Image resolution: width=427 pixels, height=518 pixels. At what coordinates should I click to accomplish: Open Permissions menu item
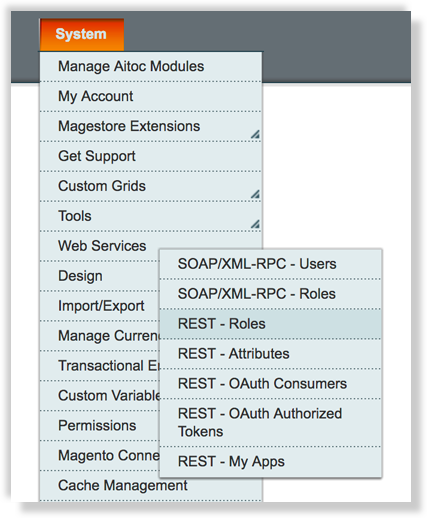[x=100, y=426]
